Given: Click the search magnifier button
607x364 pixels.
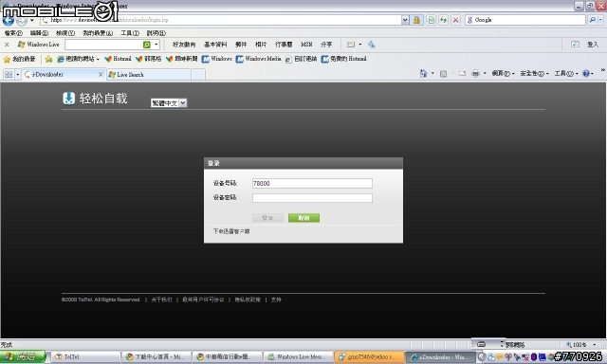Looking at the screenshot, I should coord(592,20).
